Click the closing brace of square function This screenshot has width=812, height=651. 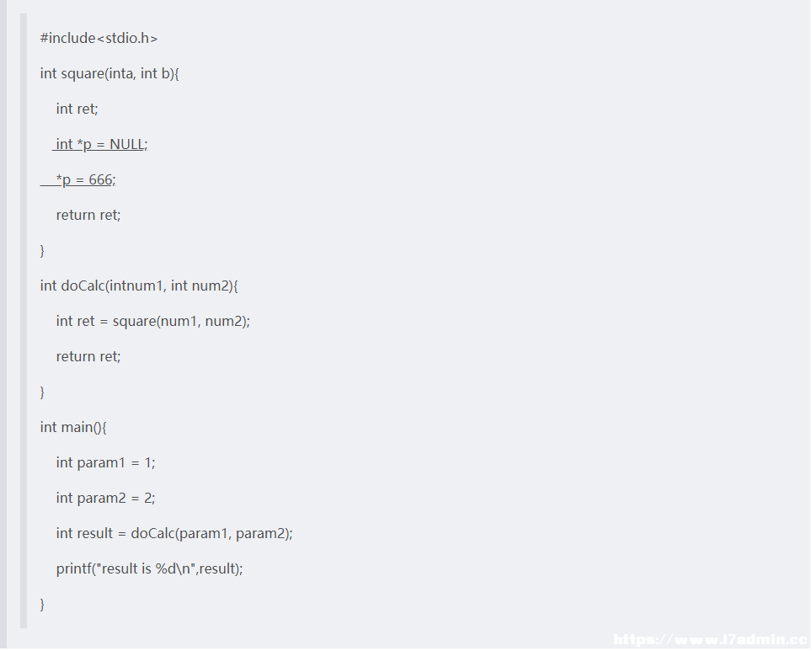(42, 251)
